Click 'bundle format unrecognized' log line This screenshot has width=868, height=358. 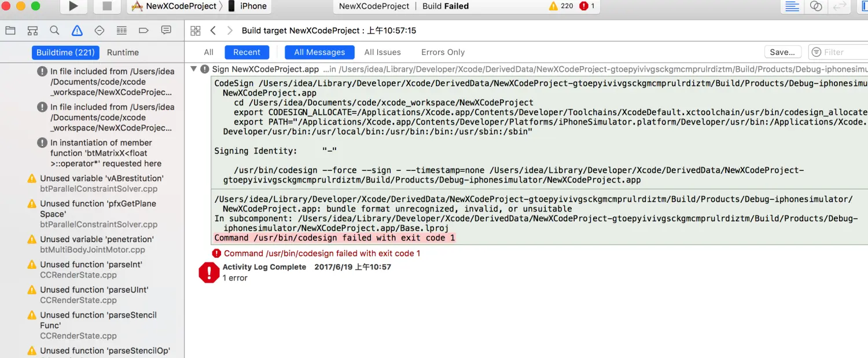(x=397, y=209)
